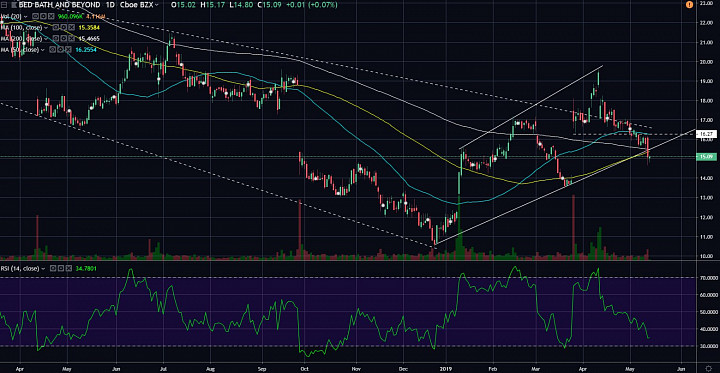This screenshot has width=720, height=373.
Task: Click the 2019 label on time axis
Action: point(447,368)
